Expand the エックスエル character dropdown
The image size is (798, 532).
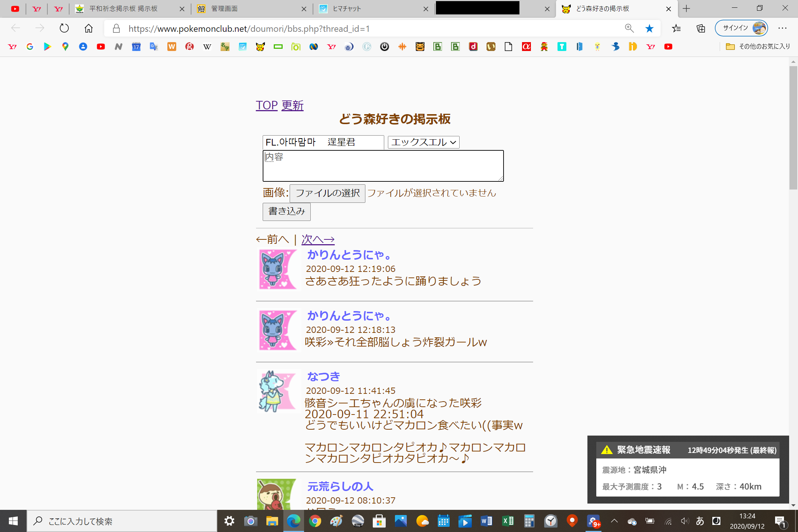click(423, 142)
